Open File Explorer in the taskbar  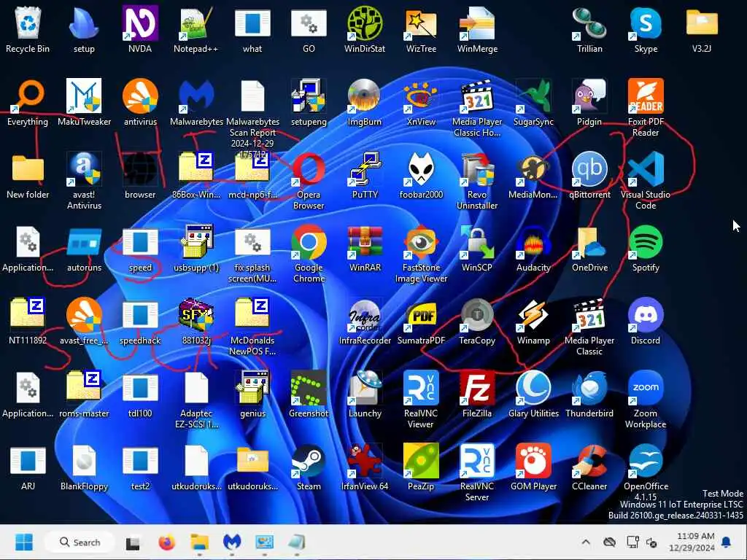[200, 542]
